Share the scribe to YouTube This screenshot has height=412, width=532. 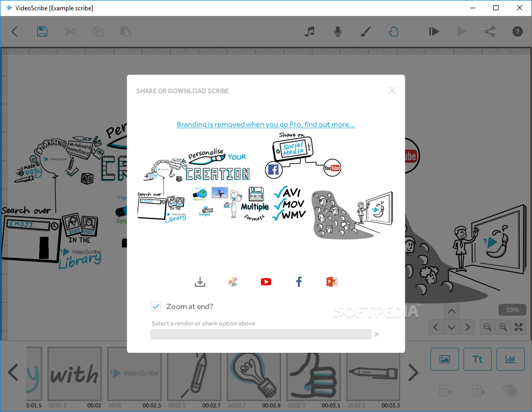[x=266, y=282]
